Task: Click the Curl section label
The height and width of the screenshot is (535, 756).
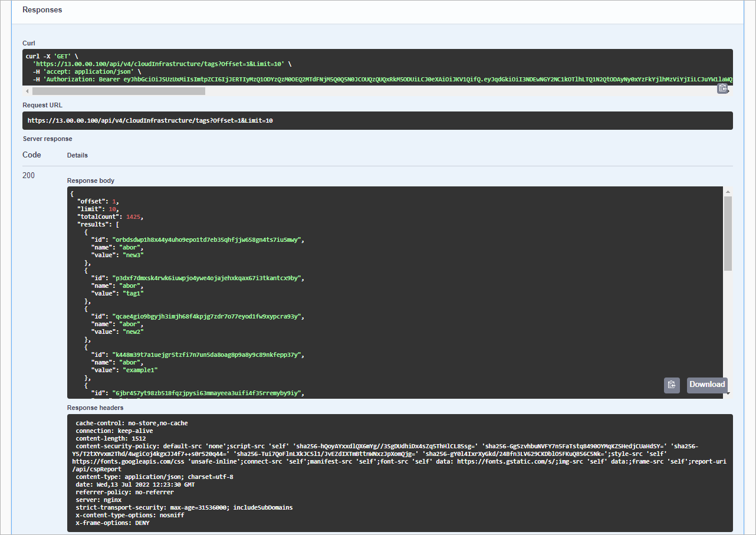Action: click(29, 43)
